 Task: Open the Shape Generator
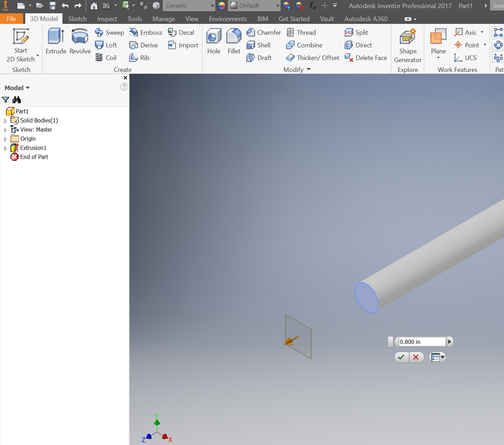(x=408, y=46)
